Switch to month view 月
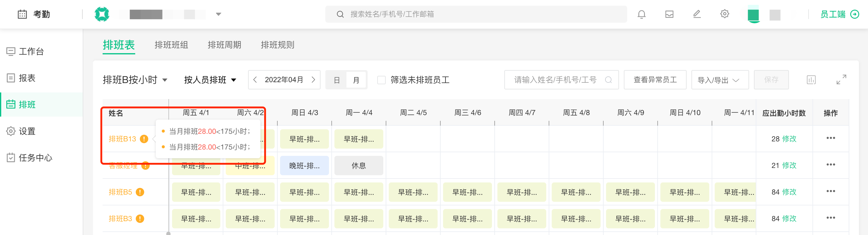The height and width of the screenshot is (235, 868). 356,80
